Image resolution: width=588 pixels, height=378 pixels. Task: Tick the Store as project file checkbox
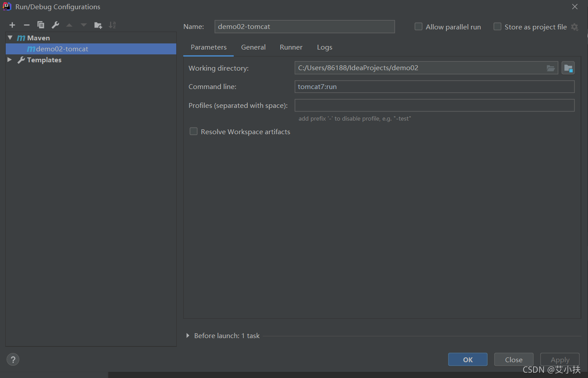(497, 27)
